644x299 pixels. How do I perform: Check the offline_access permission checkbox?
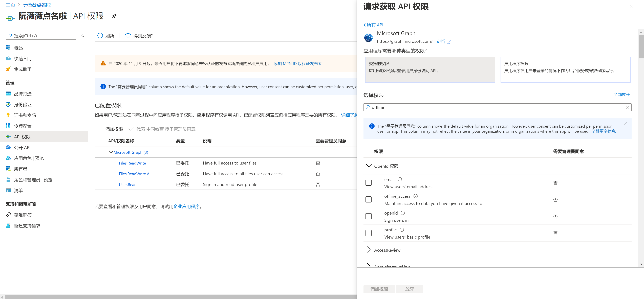click(368, 199)
